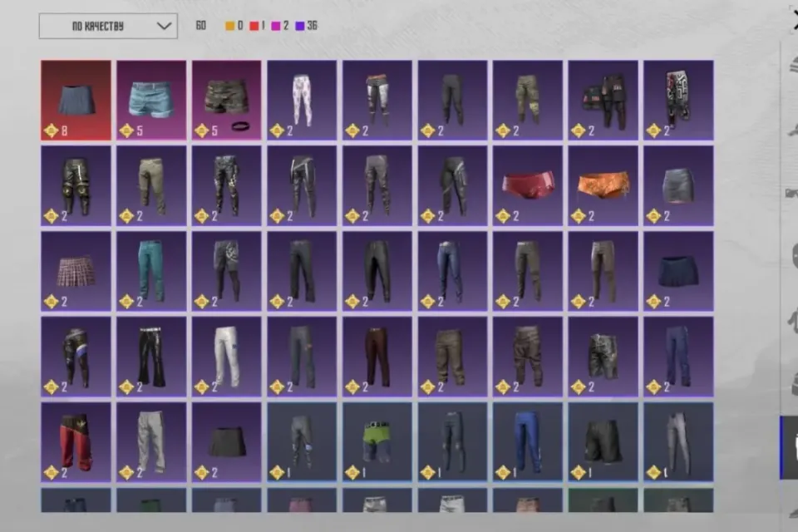The image size is (798, 532).
Task: Select the teal pants
Action: pos(151,271)
